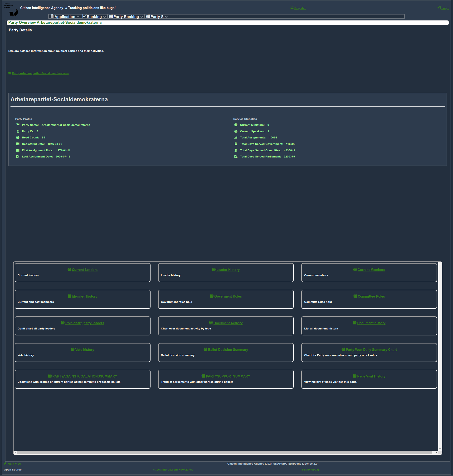Click the calendar icon next to First Assignment Date

point(18,150)
